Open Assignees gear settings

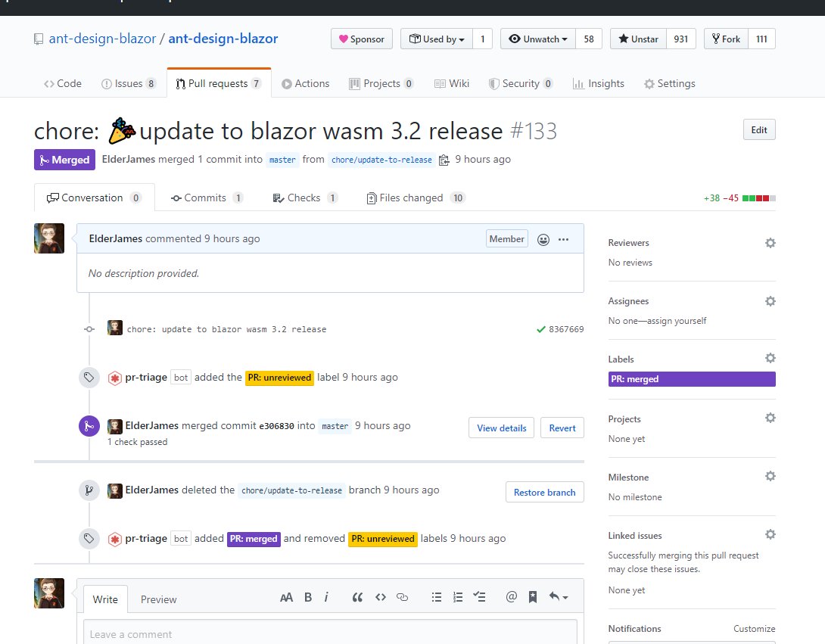pyautogui.click(x=771, y=301)
